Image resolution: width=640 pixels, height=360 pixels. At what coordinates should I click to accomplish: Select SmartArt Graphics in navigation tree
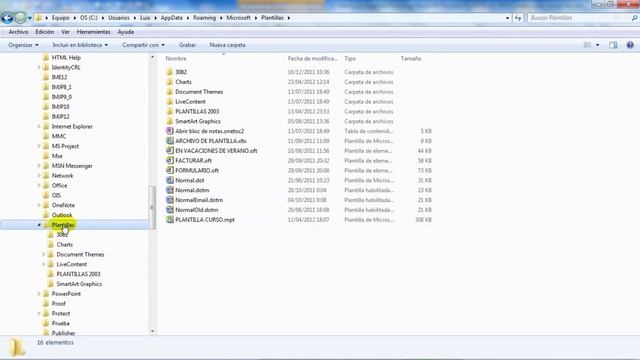[x=79, y=284]
